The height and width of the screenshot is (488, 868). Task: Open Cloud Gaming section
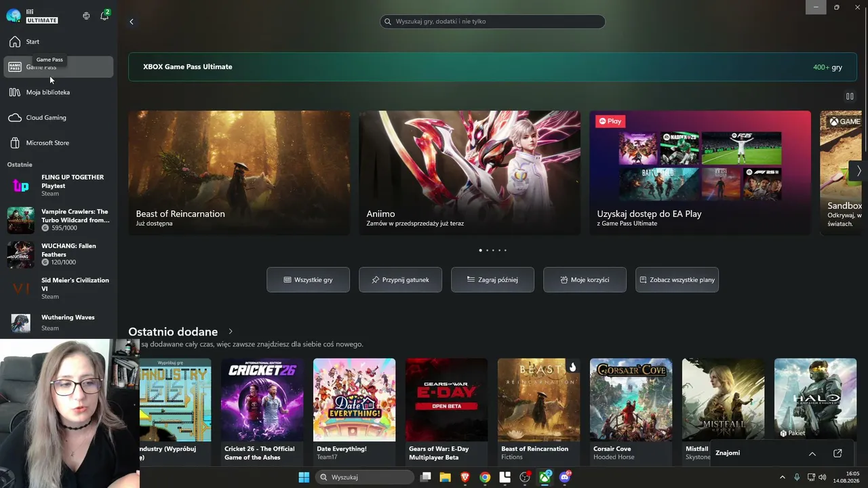(58, 118)
